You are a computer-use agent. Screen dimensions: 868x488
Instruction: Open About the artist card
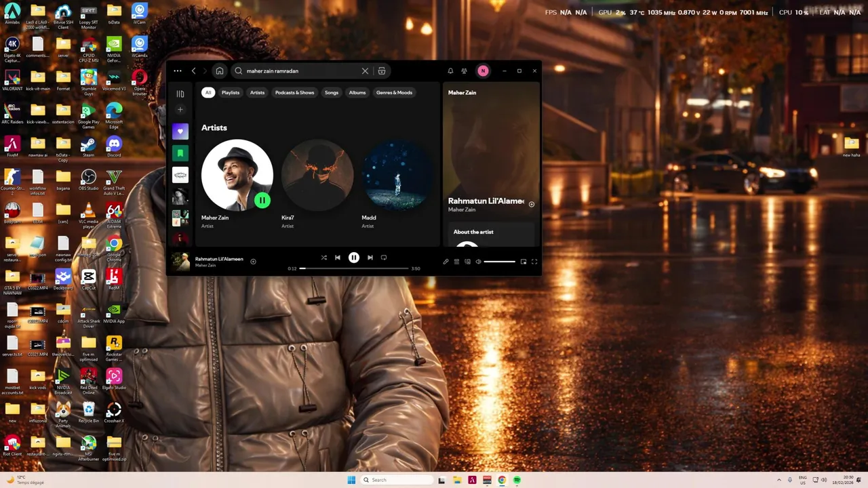click(x=492, y=236)
